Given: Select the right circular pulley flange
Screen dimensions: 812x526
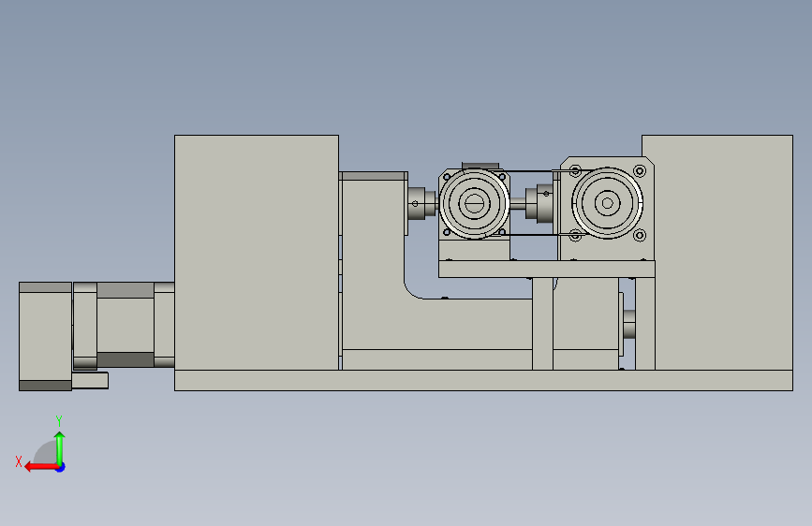Looking at the screenshot, I should tap(607, 203).
